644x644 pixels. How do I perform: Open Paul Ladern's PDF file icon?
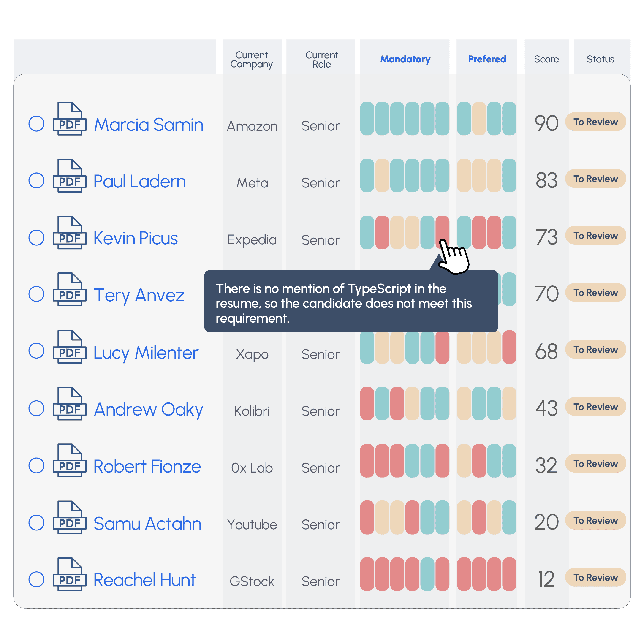click(x=69, y=176)
